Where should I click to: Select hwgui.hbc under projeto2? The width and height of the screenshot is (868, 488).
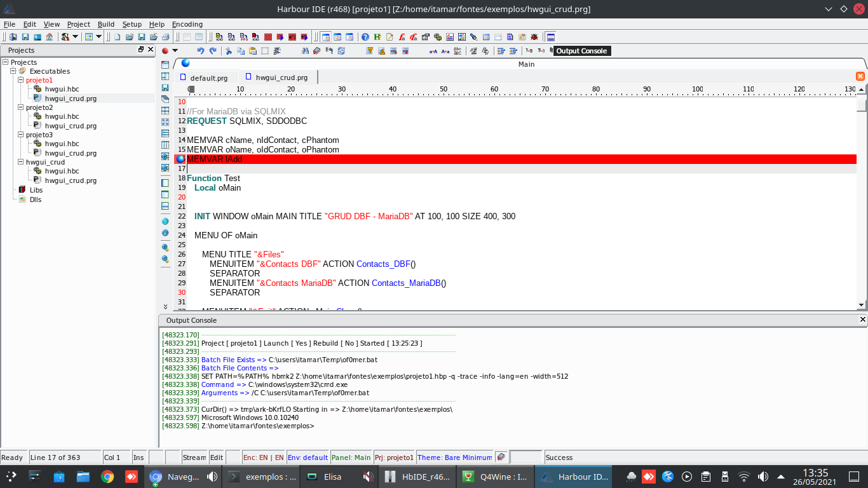pyautogui.click(x=62, y=117)
